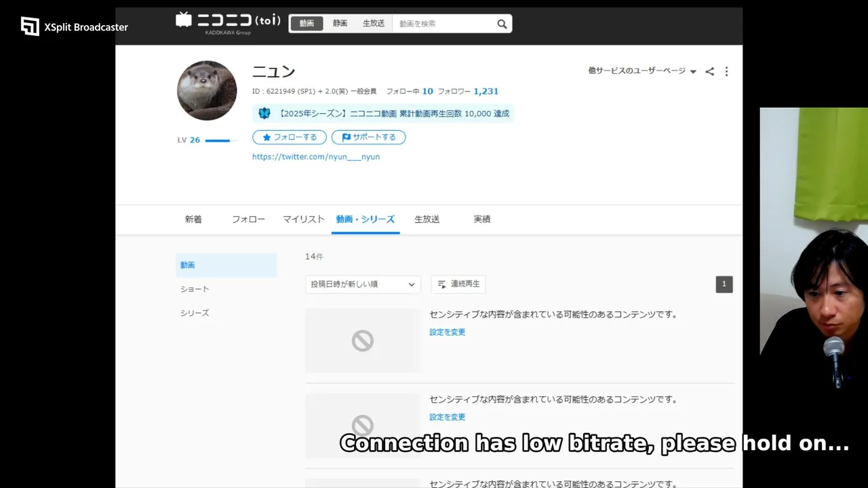Click the blue achievement badge icon
Screen dimensions: 868x488
pos(264,113)
